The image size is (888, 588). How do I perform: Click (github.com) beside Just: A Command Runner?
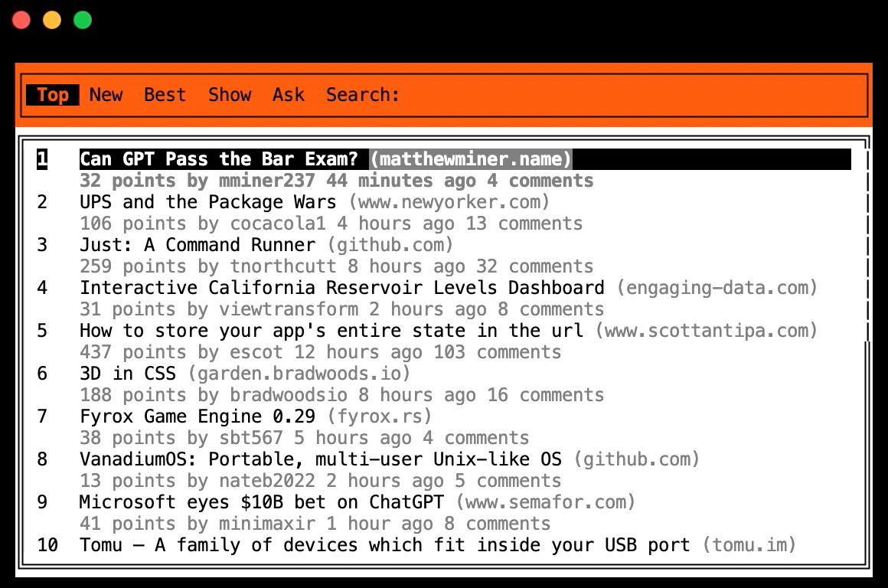[390, 245]
